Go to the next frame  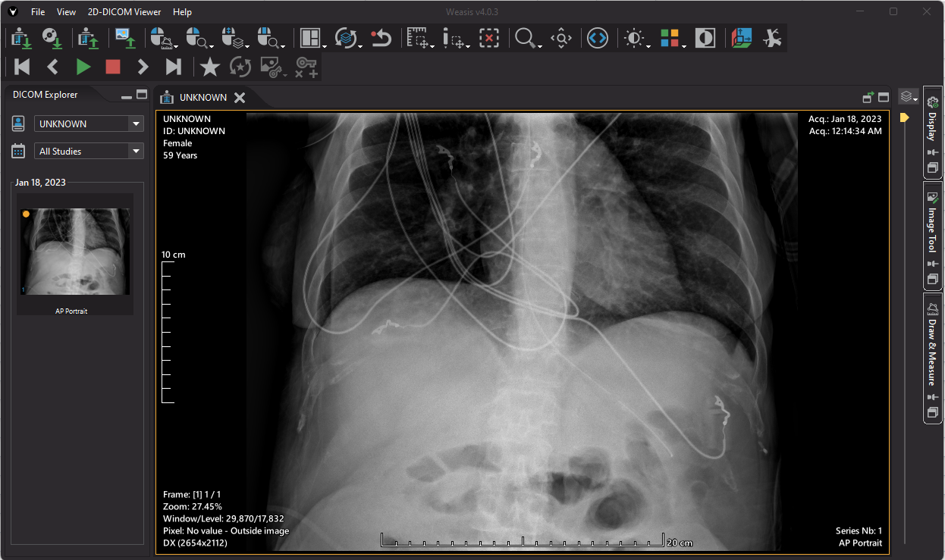point(143,67)
